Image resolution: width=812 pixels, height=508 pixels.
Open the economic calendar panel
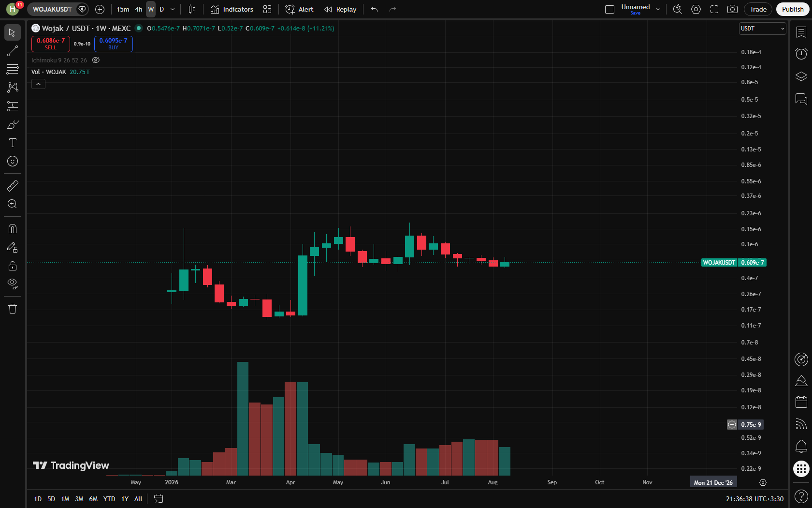pos(801,402)
